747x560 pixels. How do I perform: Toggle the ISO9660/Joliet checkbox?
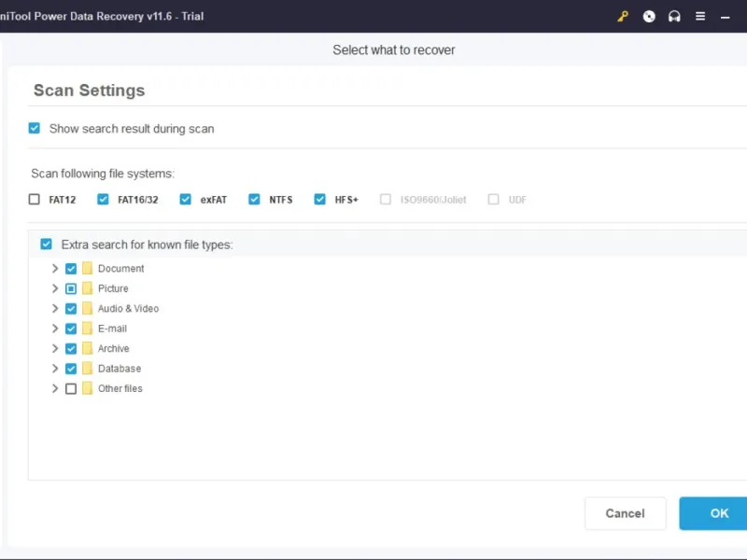(x=386, y=199)
